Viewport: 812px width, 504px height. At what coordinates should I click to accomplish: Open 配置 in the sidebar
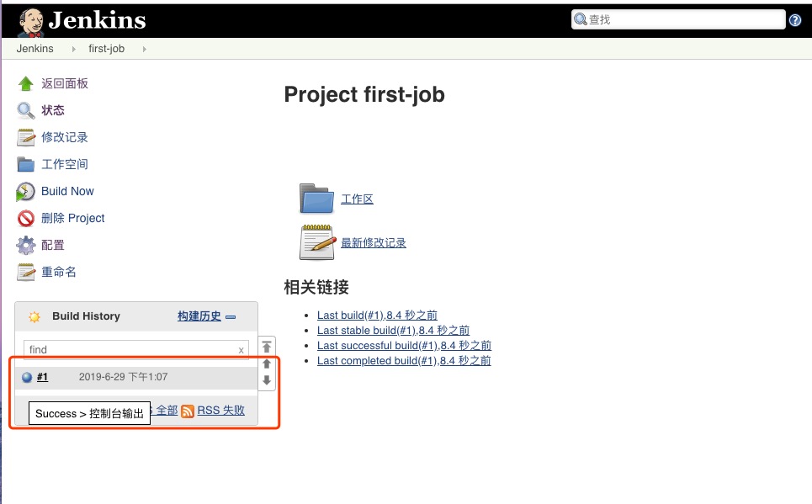(x=53, y=245)
